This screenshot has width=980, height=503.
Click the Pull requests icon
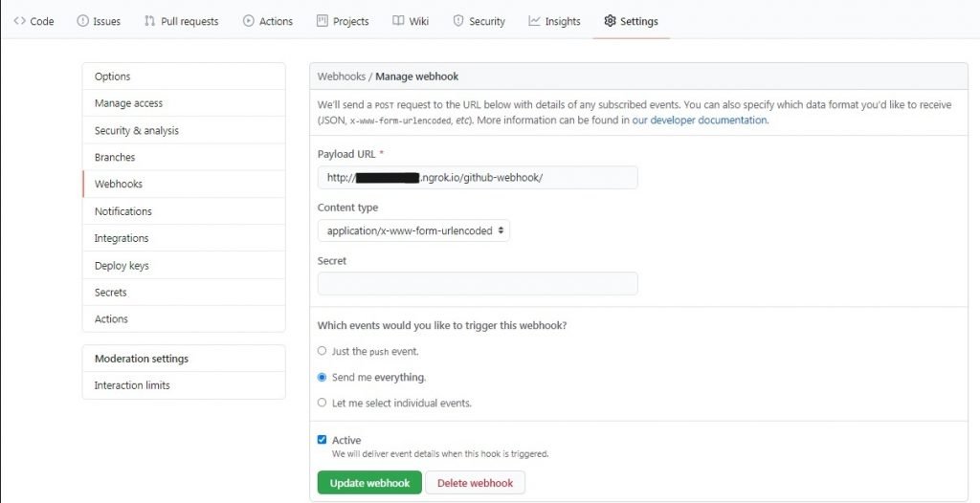click(x=150, y=21)
